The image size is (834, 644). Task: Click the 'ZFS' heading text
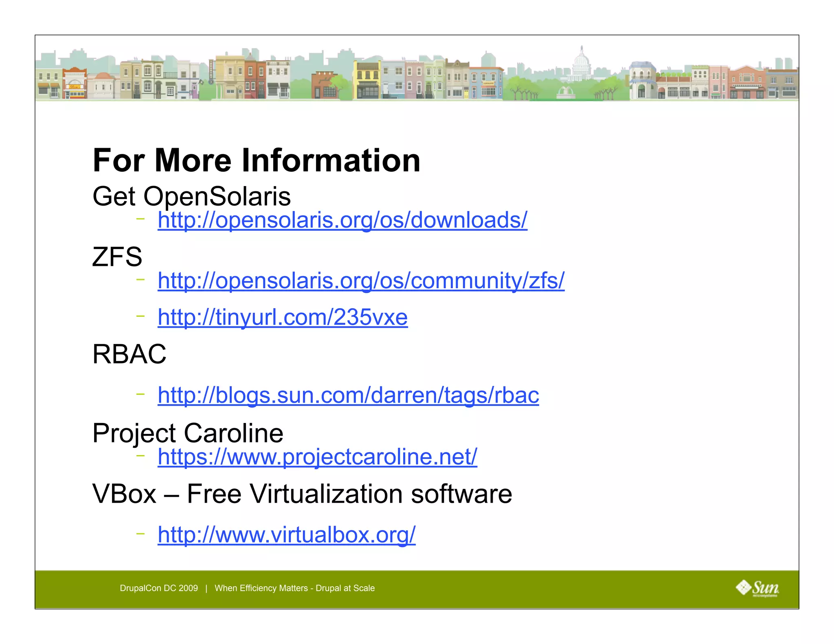117,257
